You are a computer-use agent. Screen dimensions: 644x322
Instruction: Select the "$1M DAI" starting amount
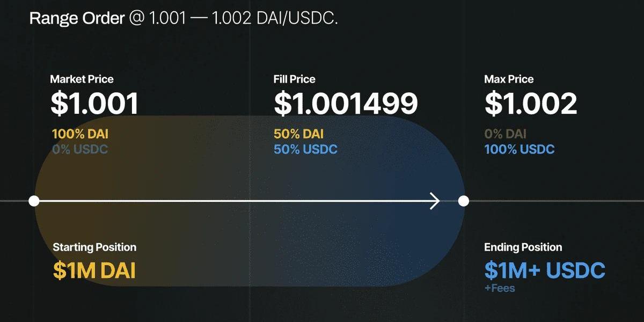[x=94, y=270]
